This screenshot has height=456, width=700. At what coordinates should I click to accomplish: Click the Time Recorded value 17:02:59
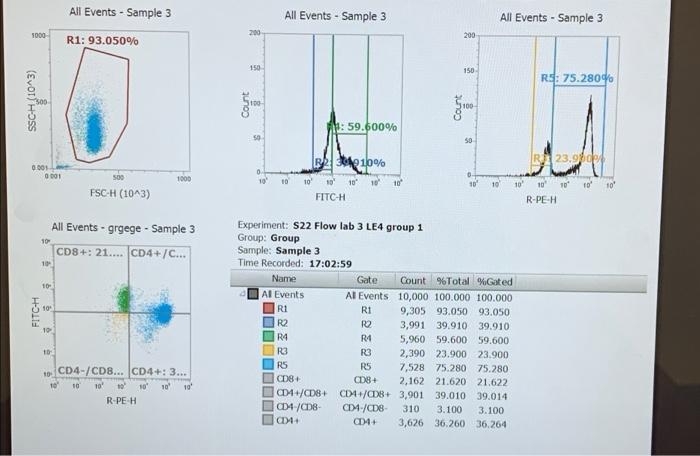tap(330, 264)
